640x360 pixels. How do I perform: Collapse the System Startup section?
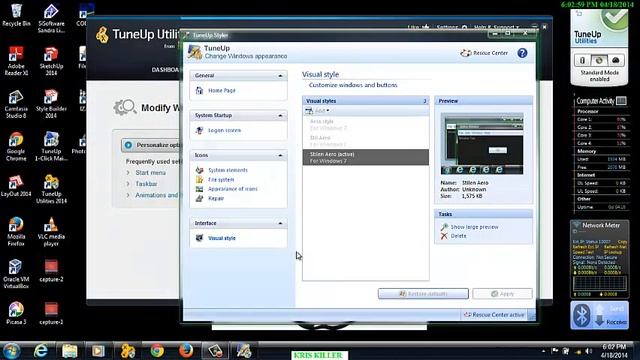point(280,116)
